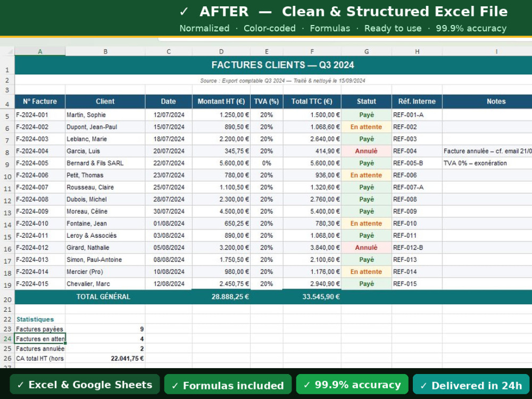Screen dimensions: 532x399
Task: Select the CA total HT value 22.041,75 €
Action: click(105, 358)
